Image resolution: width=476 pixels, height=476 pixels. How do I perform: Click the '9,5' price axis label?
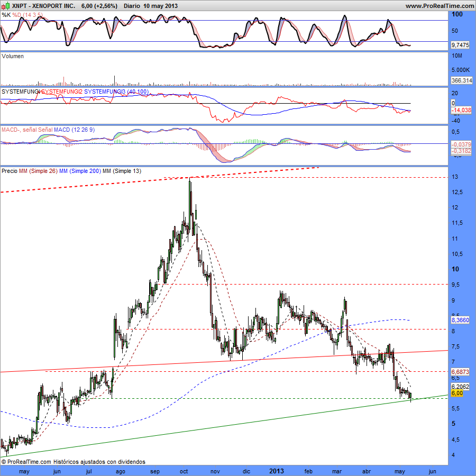click(x=456, y=285)
